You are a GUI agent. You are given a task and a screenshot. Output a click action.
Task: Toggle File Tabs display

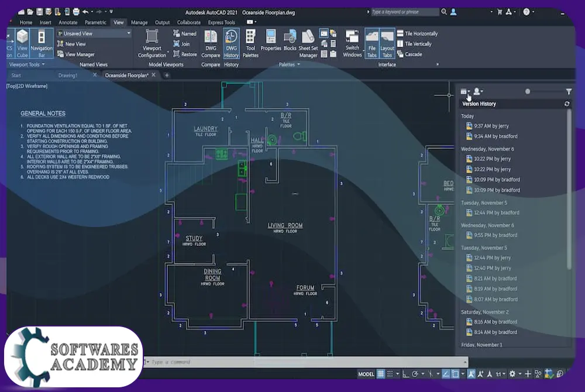point(372,44)
